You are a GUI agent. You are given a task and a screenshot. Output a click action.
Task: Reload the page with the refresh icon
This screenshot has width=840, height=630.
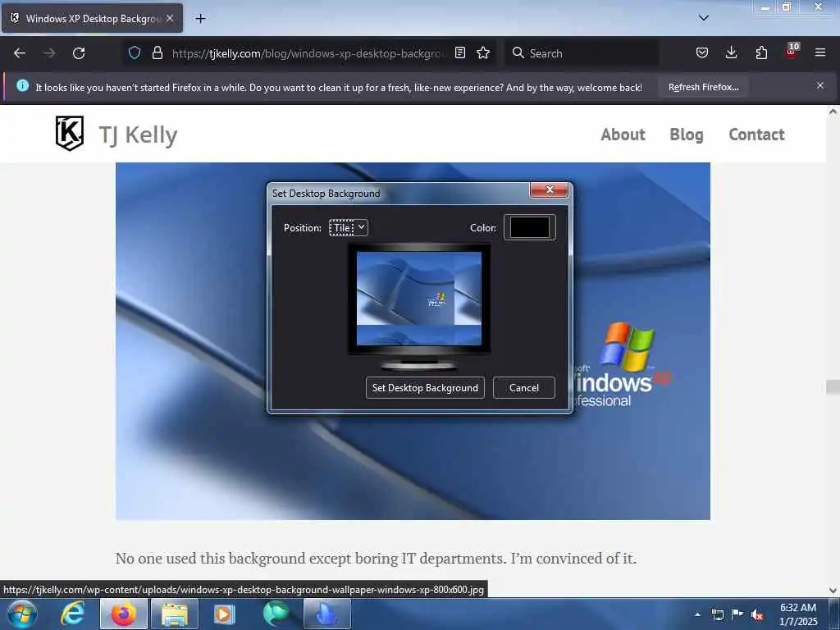point(79,53)
